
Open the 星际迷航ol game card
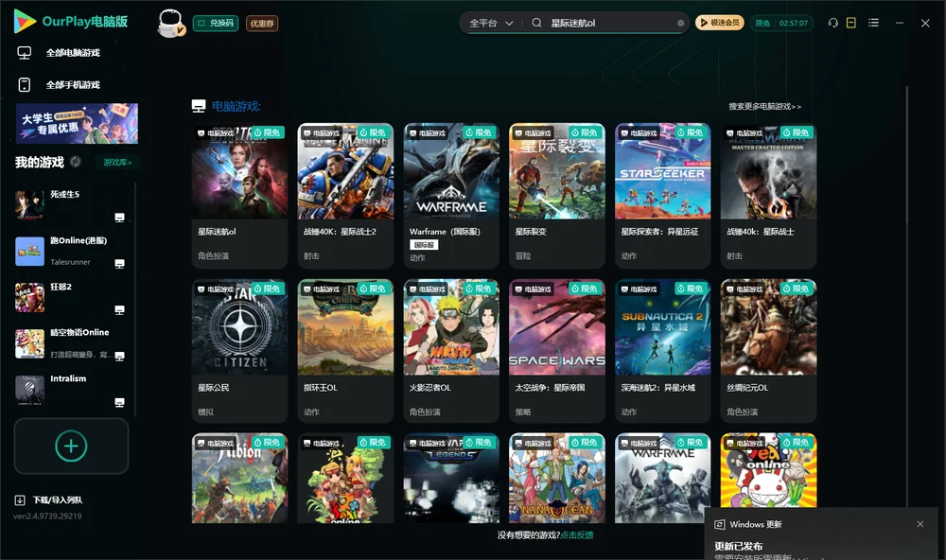tap(240, 196)
